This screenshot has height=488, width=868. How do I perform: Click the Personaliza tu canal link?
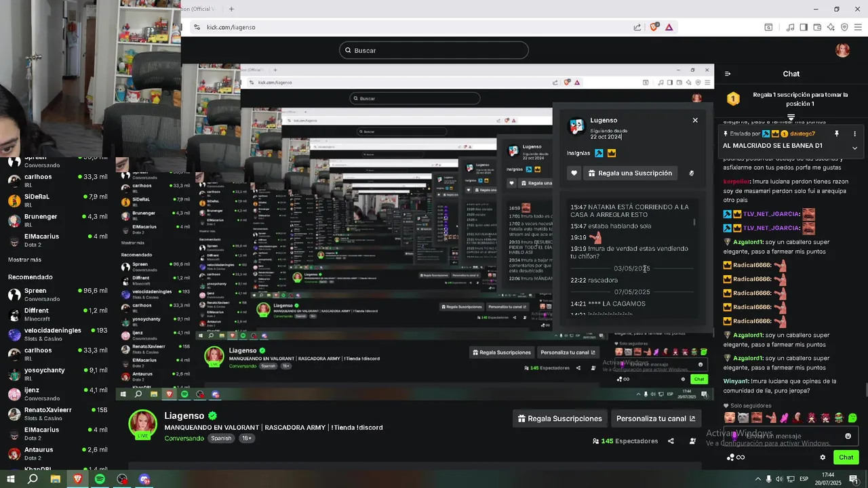(x=656, y=419)
